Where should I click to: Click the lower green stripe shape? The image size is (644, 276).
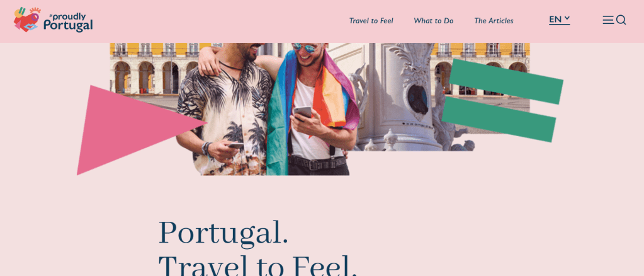(499, 120)
